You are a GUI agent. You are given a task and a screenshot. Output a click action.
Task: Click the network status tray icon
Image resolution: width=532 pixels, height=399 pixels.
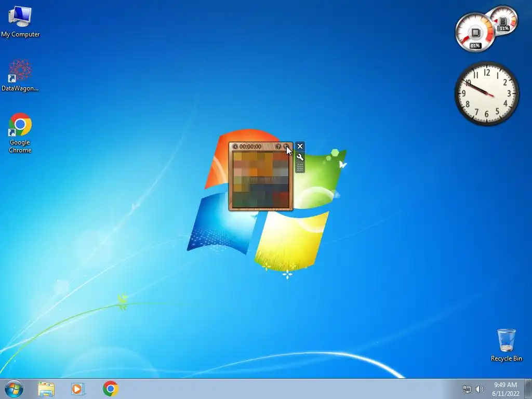[467, 389]
